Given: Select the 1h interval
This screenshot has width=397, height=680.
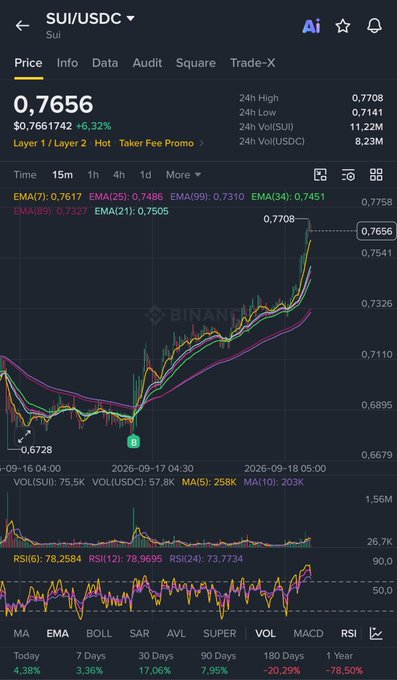Looking at the screenshot, I should [x=93, y=175].
